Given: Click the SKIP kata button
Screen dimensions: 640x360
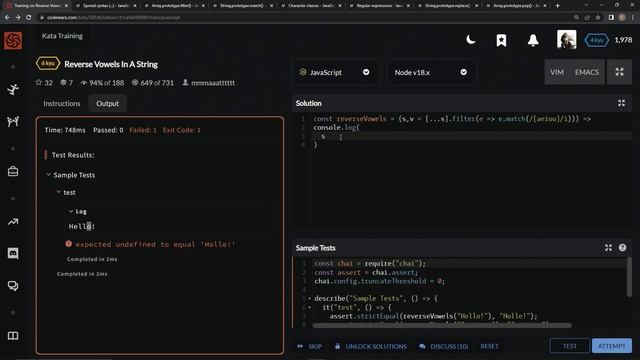Looking at the screenshot, I should (310, 346).
